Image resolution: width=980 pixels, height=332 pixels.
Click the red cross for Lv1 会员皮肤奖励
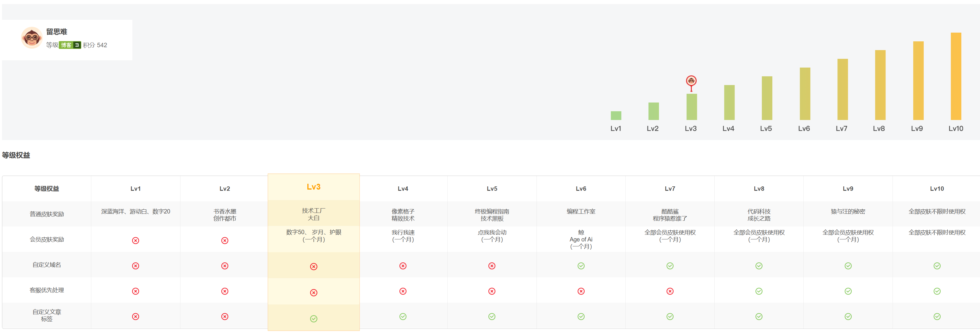135,241
